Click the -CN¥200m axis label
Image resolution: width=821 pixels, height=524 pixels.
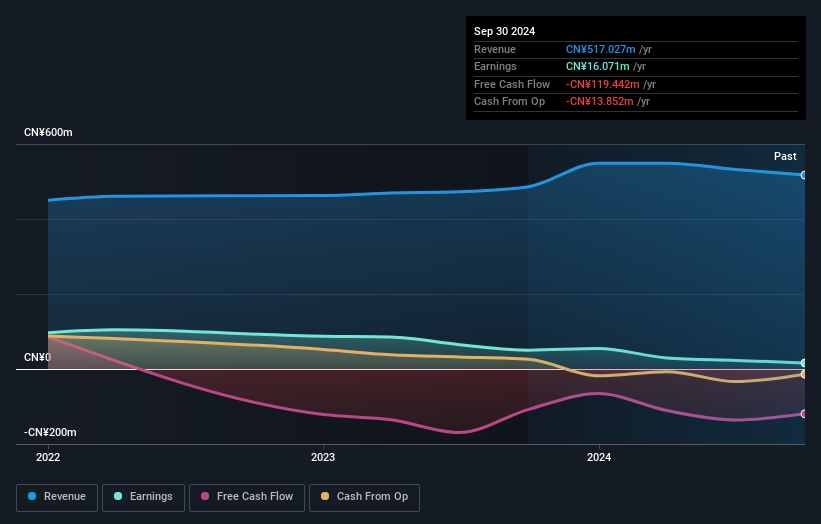click(50, 432)
